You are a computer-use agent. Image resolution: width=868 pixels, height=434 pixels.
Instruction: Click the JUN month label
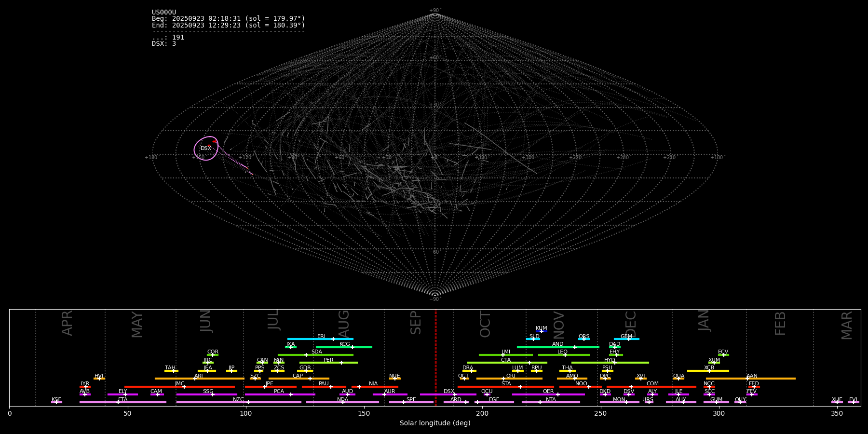pos(206,321)
